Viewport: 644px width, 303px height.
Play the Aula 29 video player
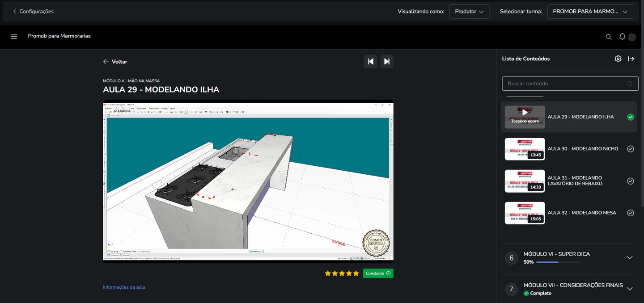248,181
